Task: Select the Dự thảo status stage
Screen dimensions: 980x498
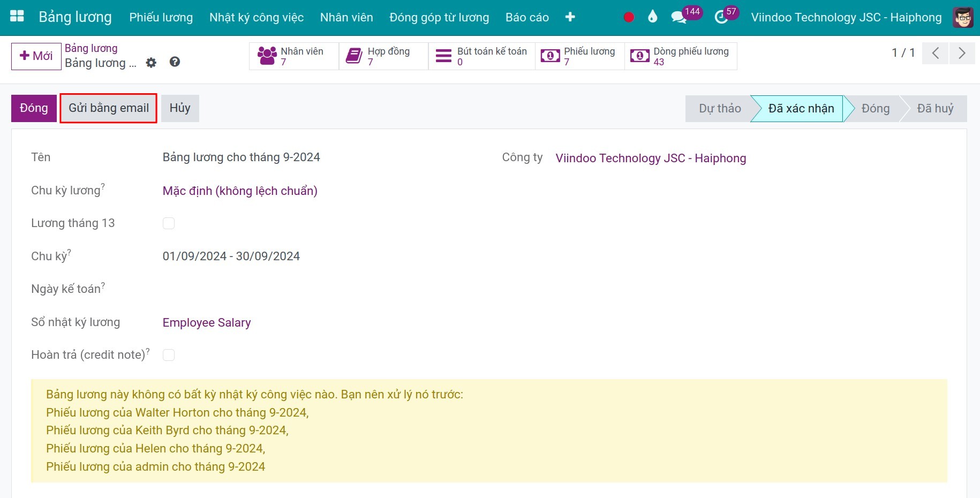Action: coord(720,109)
